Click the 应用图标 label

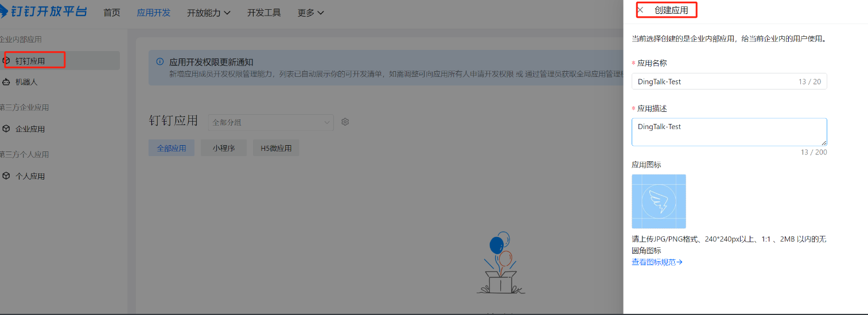tap(647, 165)
